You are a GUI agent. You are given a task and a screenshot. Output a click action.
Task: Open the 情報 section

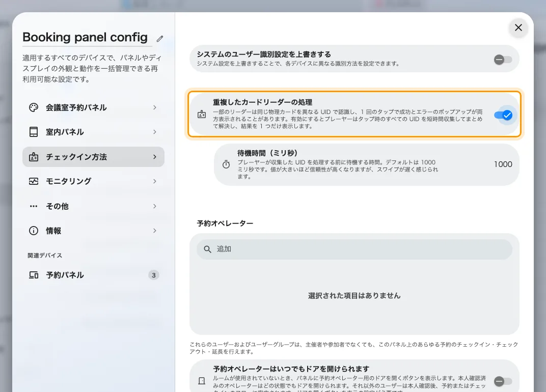pyautogui.click(x=93, y=231)
